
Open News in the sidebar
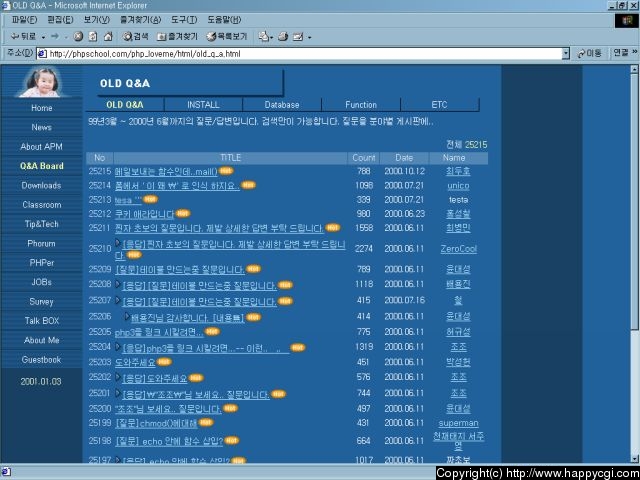pos(42,127)
